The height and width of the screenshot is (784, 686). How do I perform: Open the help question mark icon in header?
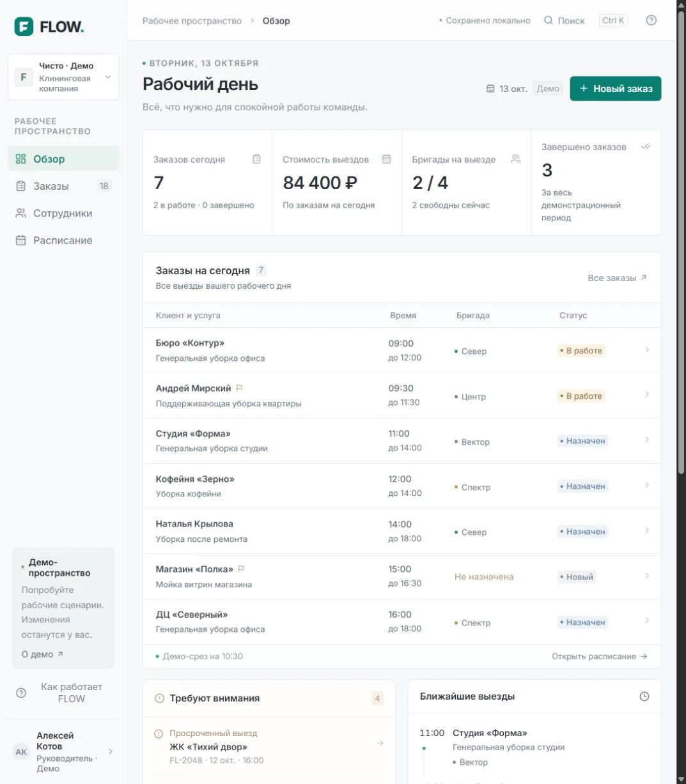coord(651,20)
